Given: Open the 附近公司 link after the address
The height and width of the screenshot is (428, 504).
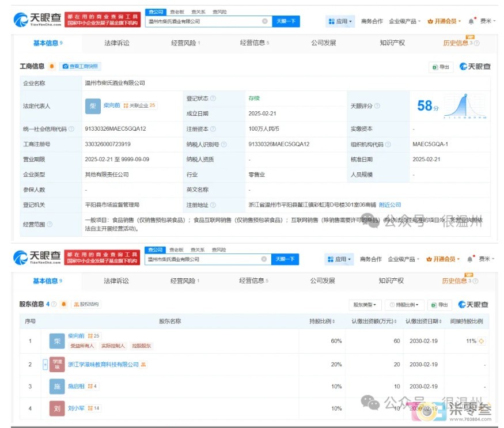Looking at the screenshot, I should (x=390, y=205).
